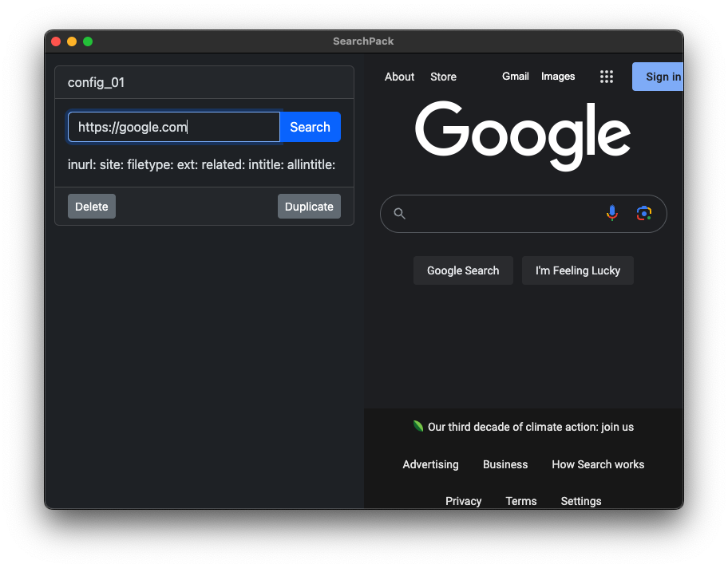Insert the allintitle: operator

pos(311,165)
